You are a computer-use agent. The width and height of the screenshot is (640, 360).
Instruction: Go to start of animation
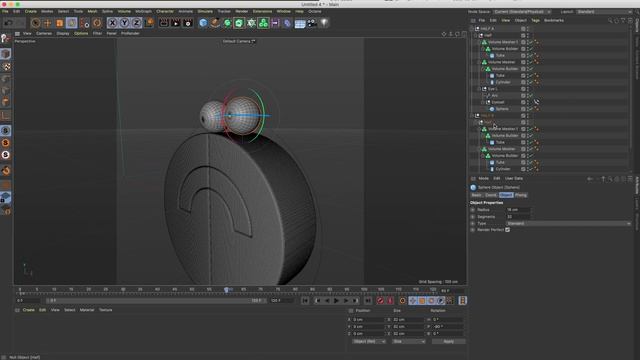point(305,301)
